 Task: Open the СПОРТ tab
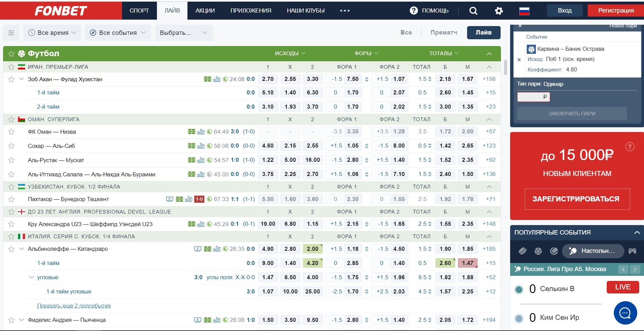(x=139, y=10)
